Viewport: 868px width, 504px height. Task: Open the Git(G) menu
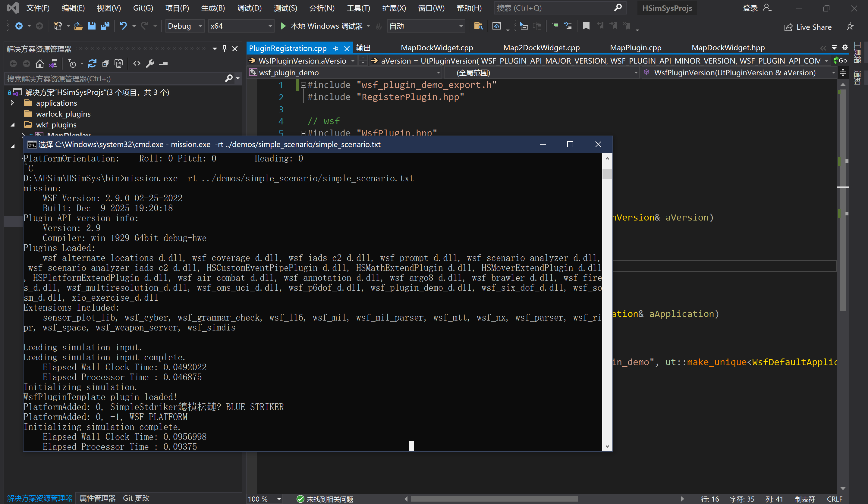pos(143,8)
